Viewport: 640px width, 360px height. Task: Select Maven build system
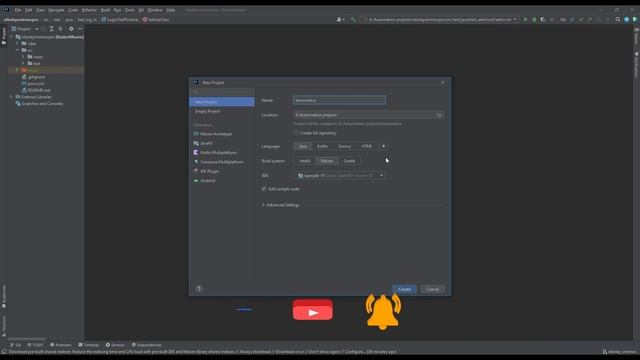(x=327, y=161)
